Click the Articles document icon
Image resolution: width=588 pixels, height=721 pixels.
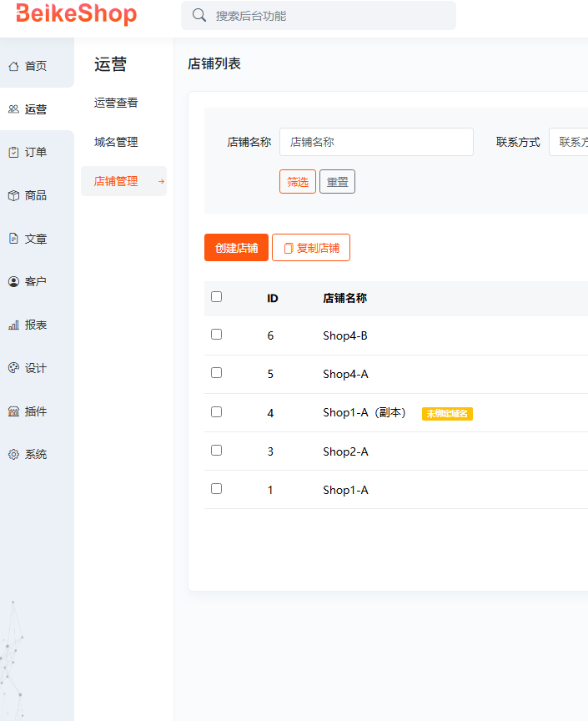13,239
